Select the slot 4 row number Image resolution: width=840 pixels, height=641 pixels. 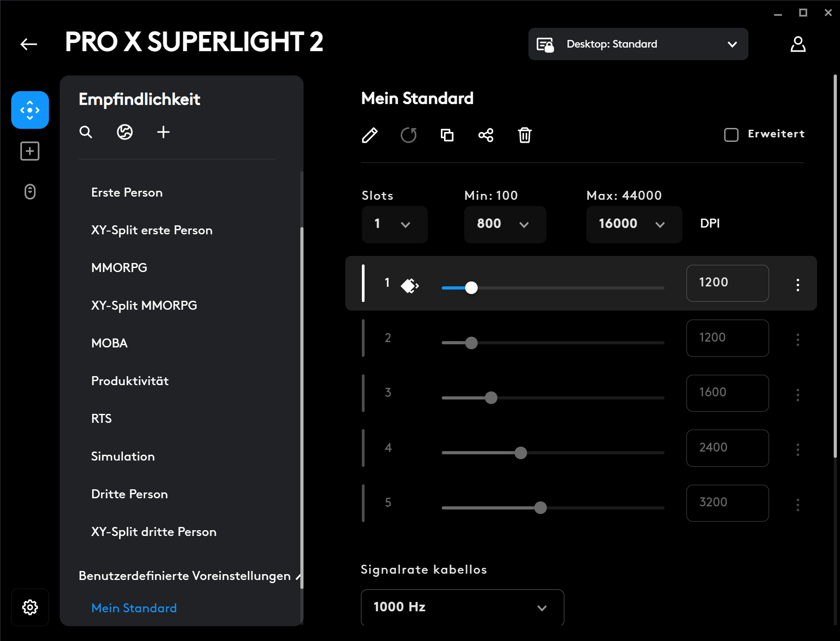tap(388, 448)
